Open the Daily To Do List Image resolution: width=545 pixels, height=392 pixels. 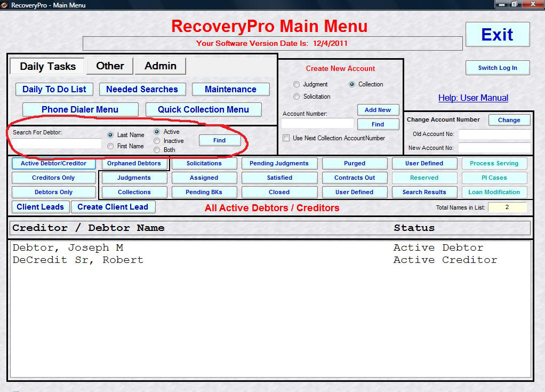54,89
